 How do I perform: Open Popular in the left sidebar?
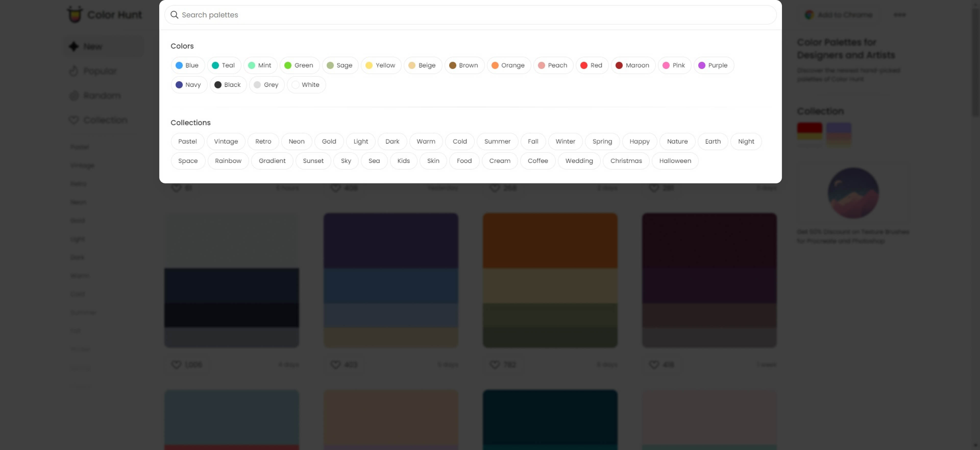click(x=100, y=71)
